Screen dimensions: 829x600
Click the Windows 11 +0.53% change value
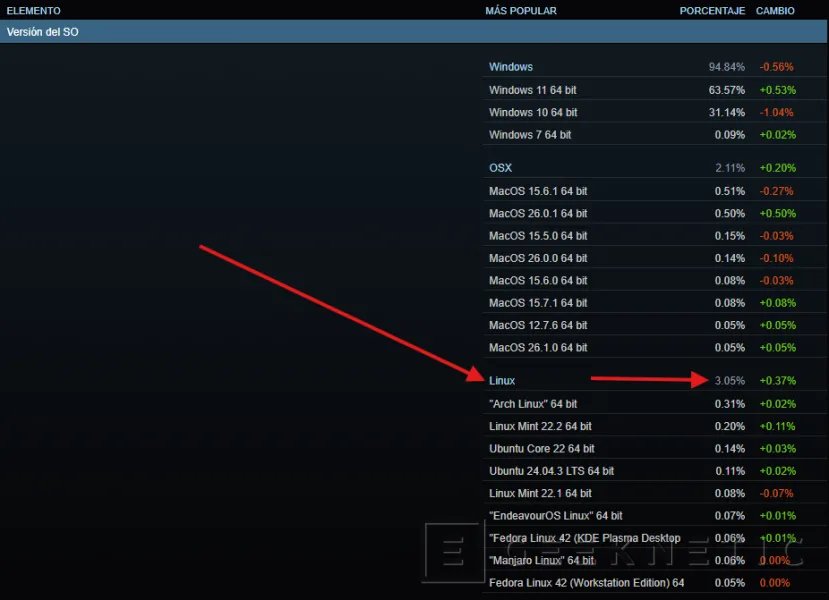[777, 90]
